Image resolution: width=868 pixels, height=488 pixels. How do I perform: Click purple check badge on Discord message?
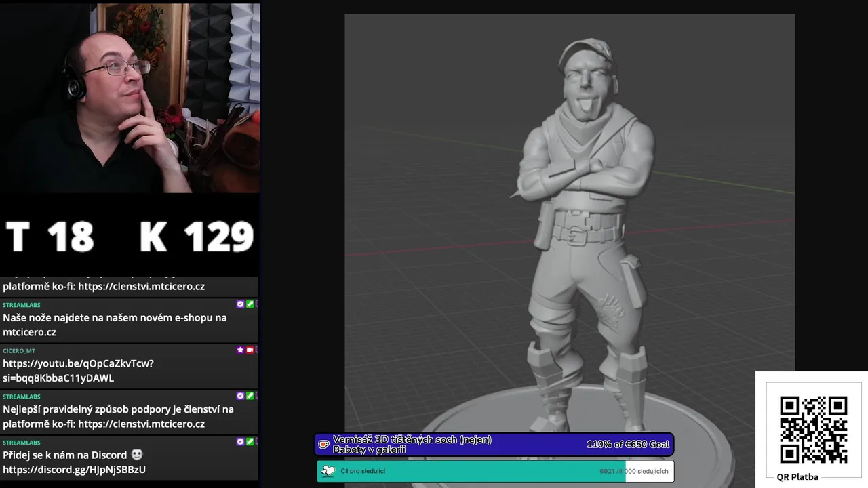pyautogui.click(x=240, y=441)
